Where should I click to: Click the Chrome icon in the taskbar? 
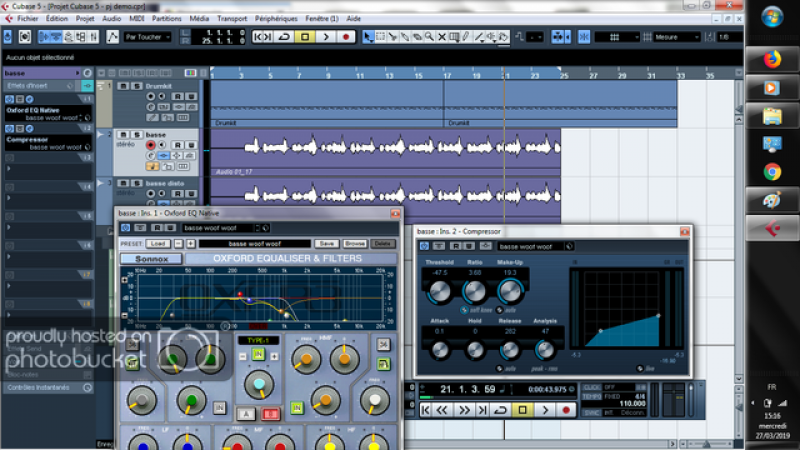coord(772,171)
